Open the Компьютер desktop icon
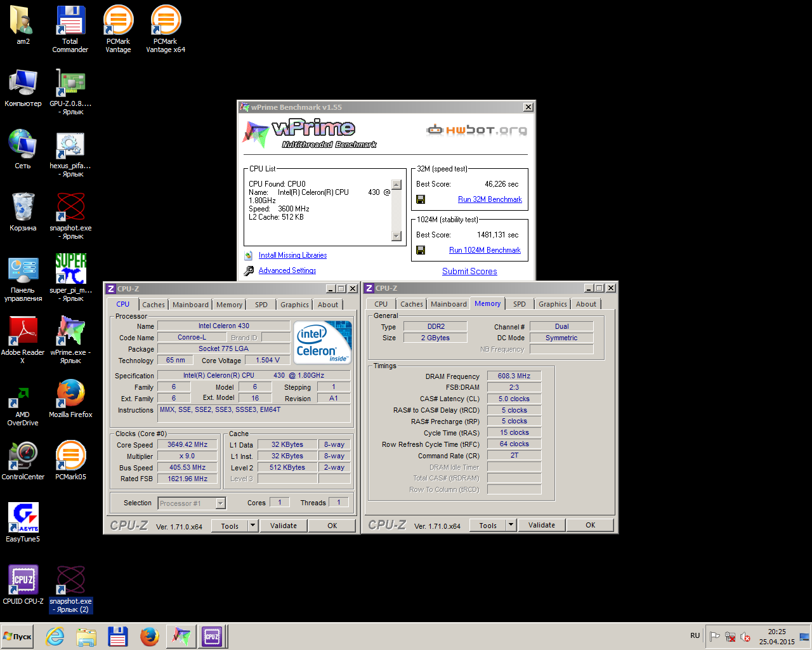This screenshot has width=812, height=650. [23, 88]
